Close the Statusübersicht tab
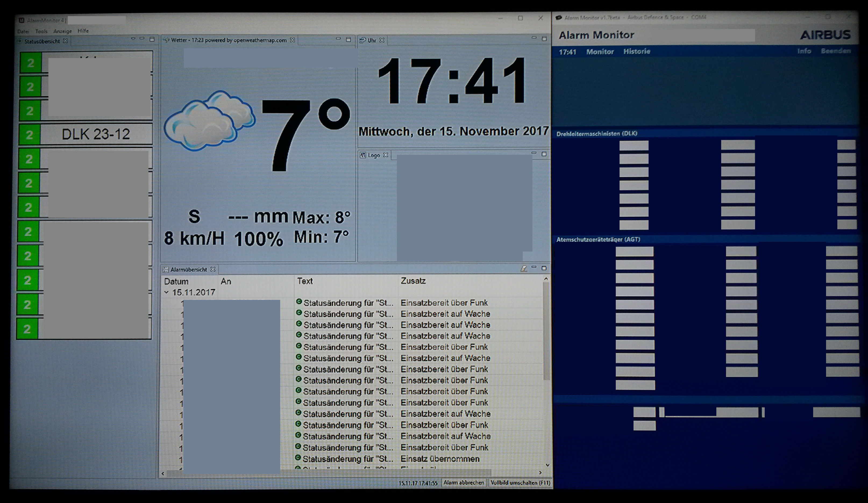868x503 pixels. point(65,41)
